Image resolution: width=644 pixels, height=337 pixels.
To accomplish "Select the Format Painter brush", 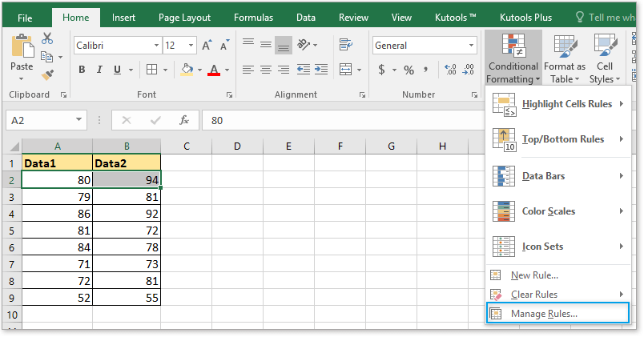I will pyautogui.click(x=46, y=74).
